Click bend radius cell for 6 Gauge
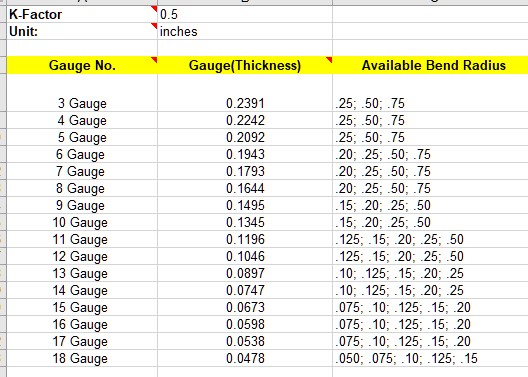Image resolution: width=528 pixels, height=377 pixels. click(430, 154)
